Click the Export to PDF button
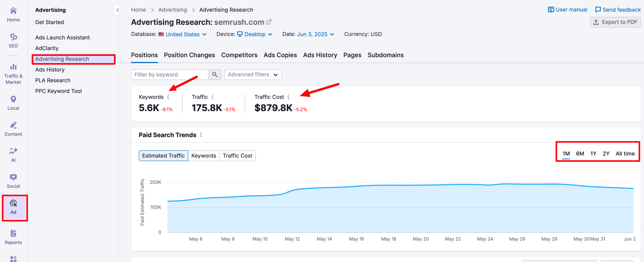The height and width of the screenshot is (262, 644). [615, 22]
